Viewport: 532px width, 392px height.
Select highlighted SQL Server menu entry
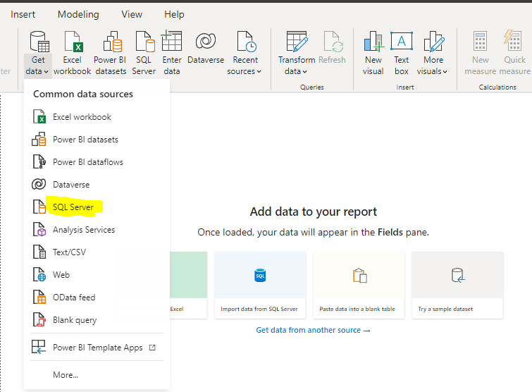[97, 207]
